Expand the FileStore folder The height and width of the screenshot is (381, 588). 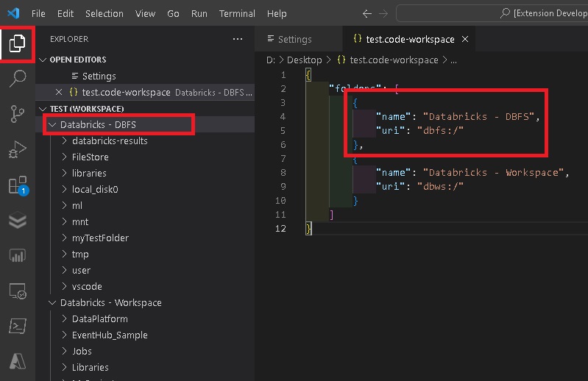[65, 157]
